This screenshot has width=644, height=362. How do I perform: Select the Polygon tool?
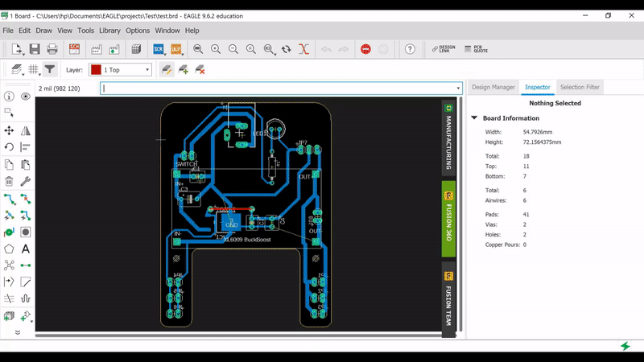tap(9, 249)
